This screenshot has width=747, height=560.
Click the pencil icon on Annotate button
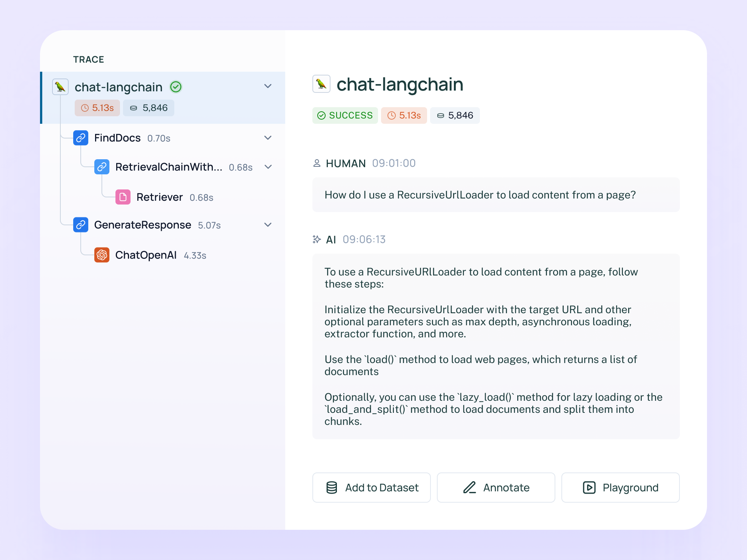(x=470, y=487)
